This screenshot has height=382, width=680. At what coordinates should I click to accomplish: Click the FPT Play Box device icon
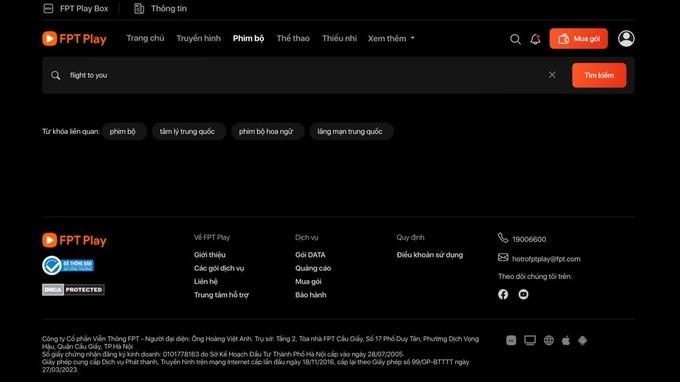(x=48, y=9)
